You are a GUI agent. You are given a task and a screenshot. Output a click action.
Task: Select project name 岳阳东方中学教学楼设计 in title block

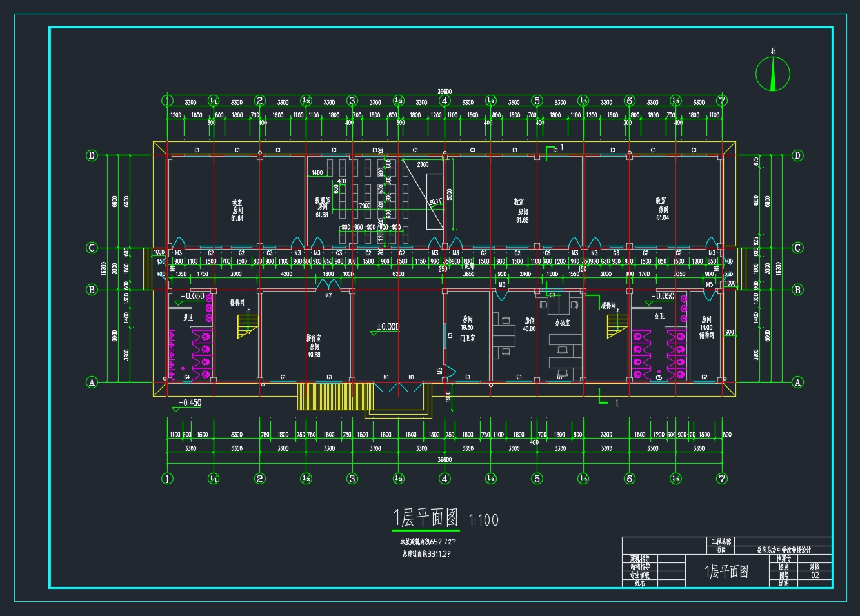783,549
